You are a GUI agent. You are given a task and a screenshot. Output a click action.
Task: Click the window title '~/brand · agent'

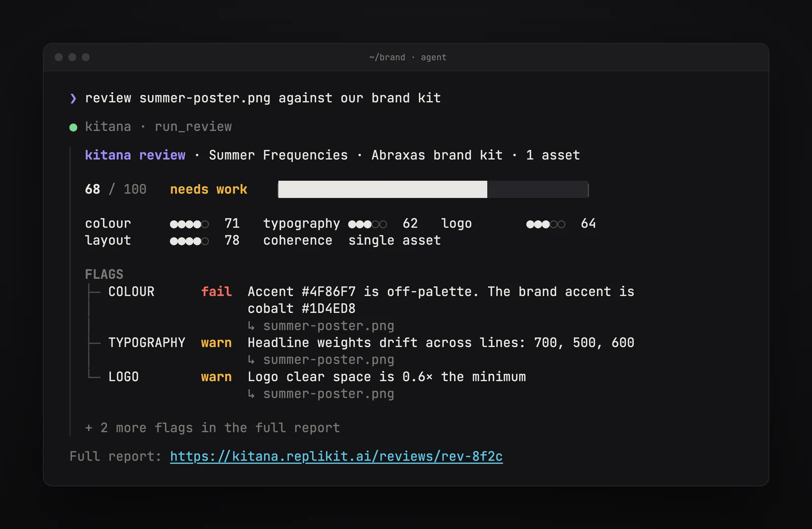coord(408,57)
